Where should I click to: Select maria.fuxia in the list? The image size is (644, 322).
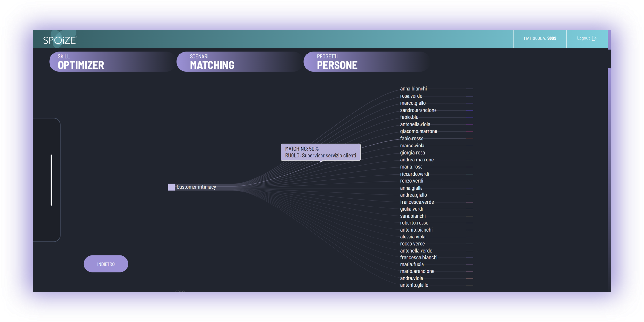[412, 264]
